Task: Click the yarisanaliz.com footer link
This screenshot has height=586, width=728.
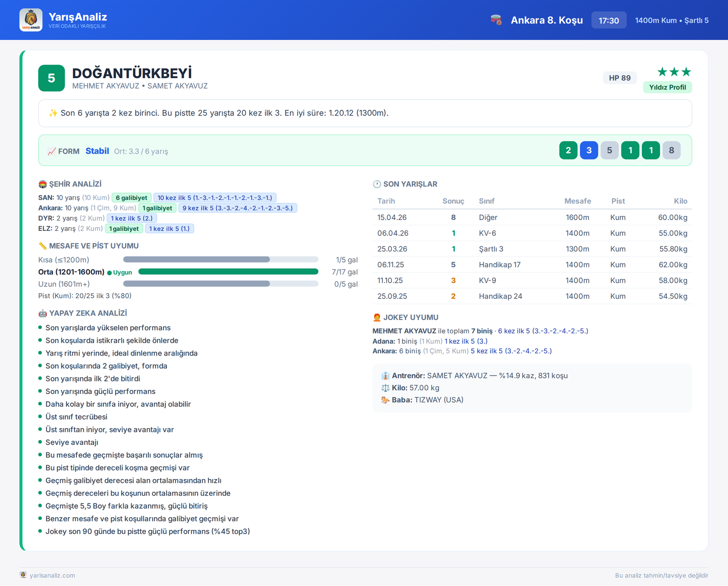Action: pyautogui.click(x=52, y=575)
